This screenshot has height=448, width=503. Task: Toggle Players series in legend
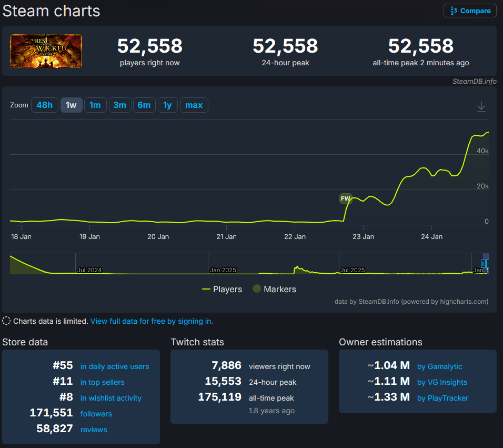222,289
